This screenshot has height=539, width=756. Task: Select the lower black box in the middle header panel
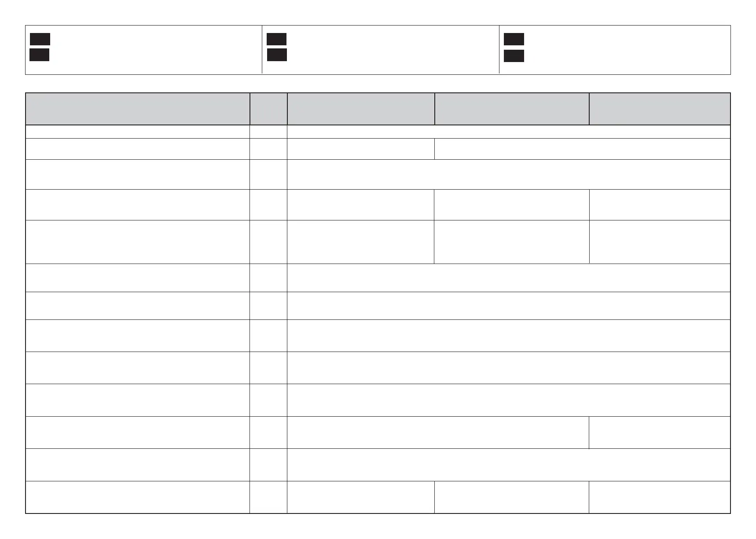pyautogui.click(x=277, y=55)
